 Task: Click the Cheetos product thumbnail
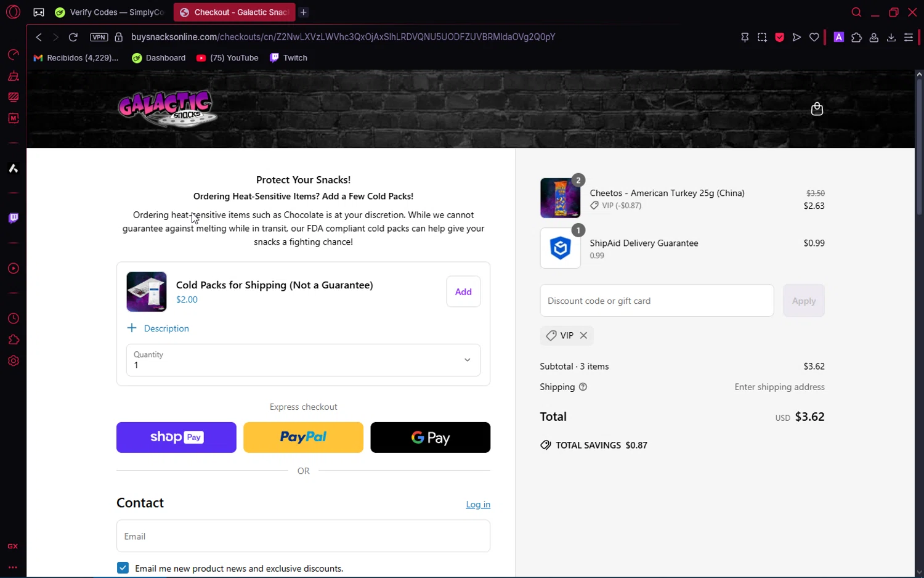(560, 198)
